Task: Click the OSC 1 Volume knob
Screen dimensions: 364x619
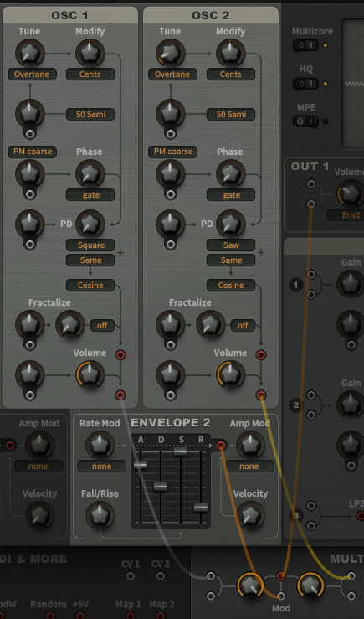Action: [x=90, y=374]
